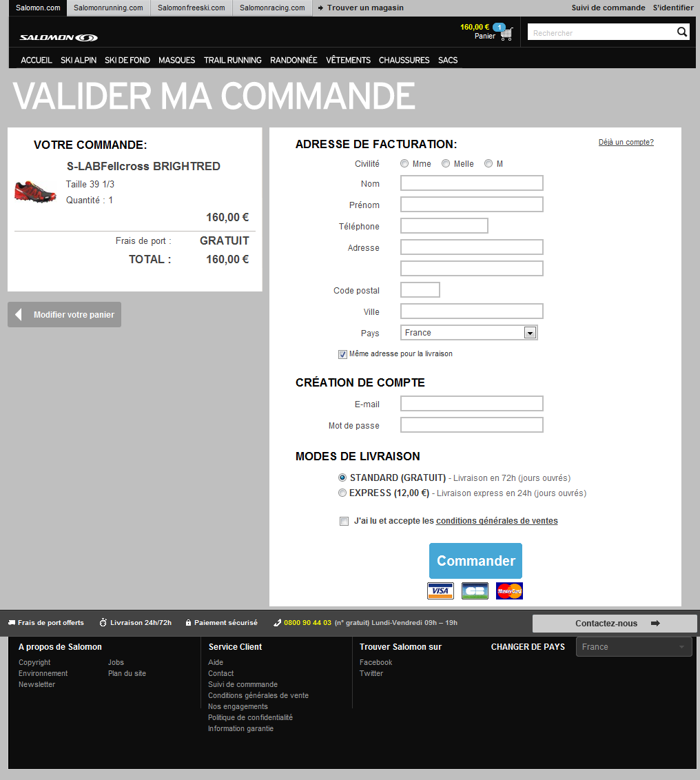Click the Téléphone input field
Viewport: 700px width, 780px height.
pyautogui.click(x=444, y=226)
